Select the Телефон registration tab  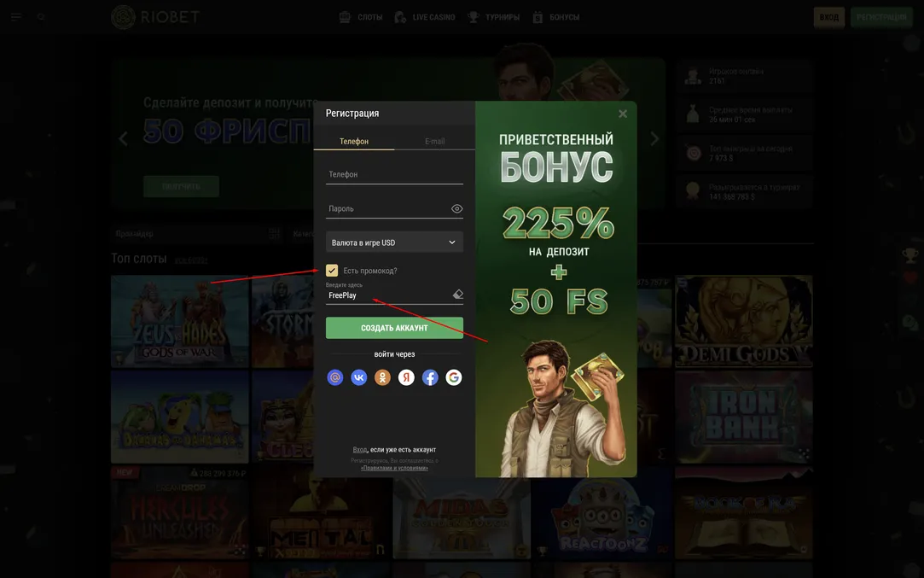(354, 141)
